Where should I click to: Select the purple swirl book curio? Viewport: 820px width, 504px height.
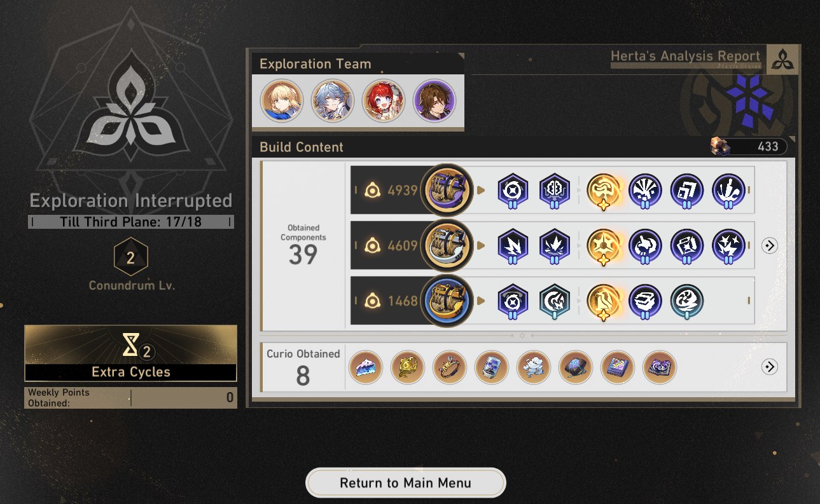click(660, 367)
